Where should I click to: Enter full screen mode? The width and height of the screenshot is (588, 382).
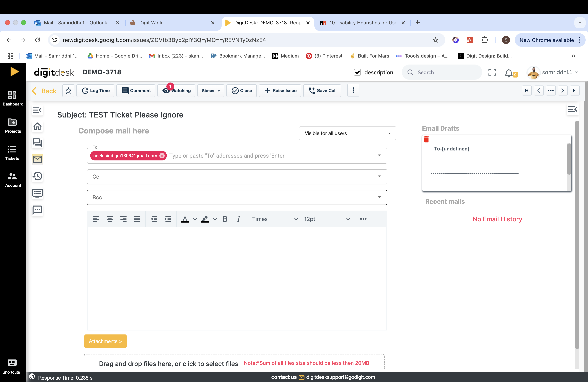pos(492,72)
